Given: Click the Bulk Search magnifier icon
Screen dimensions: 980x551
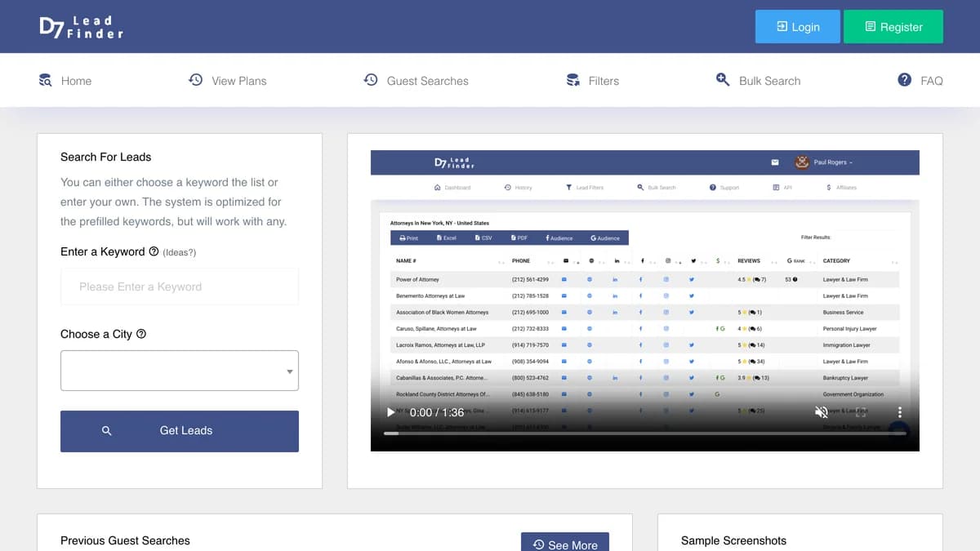Looking at the screenshot, I should (723, 80).
